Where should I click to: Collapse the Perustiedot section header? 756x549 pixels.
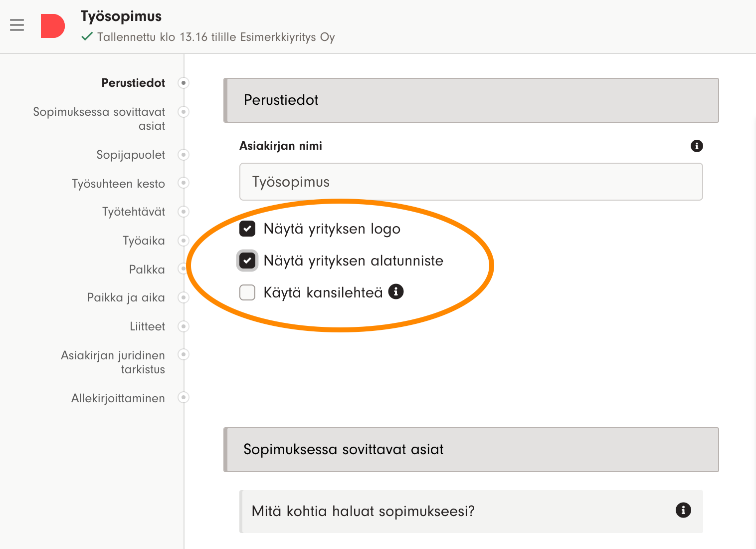[x=471, y=100]
